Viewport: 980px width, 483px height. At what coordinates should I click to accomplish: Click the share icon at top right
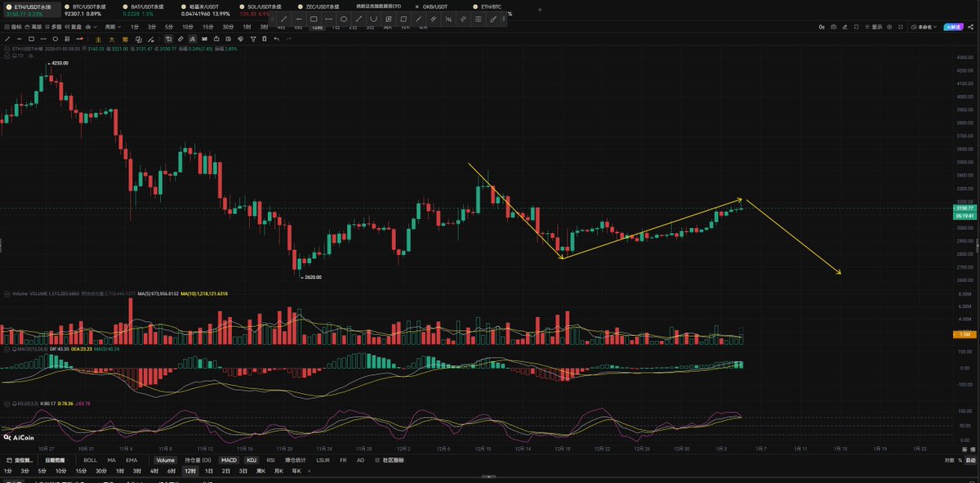pos(970,27)
